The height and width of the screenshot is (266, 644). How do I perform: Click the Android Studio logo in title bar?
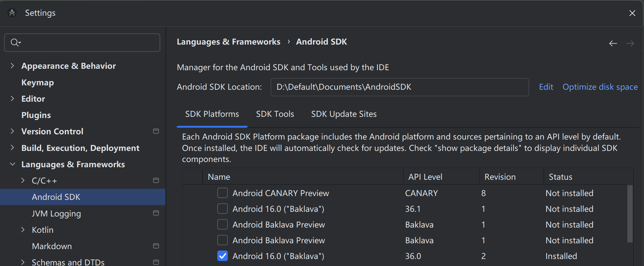(x=12, y=13)
